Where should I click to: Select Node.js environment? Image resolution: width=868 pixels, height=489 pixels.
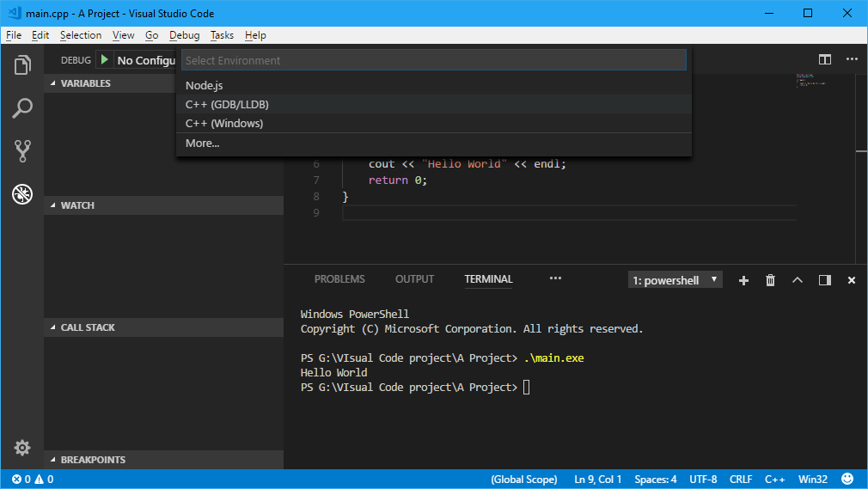click(434, 85)
